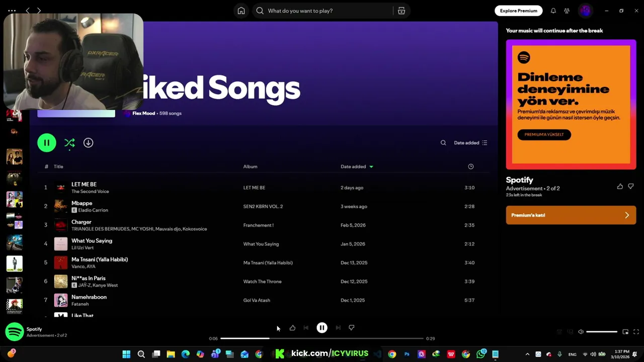Open WhatsApp from the taskbar
644x362 pixels.
pos(481,354)
